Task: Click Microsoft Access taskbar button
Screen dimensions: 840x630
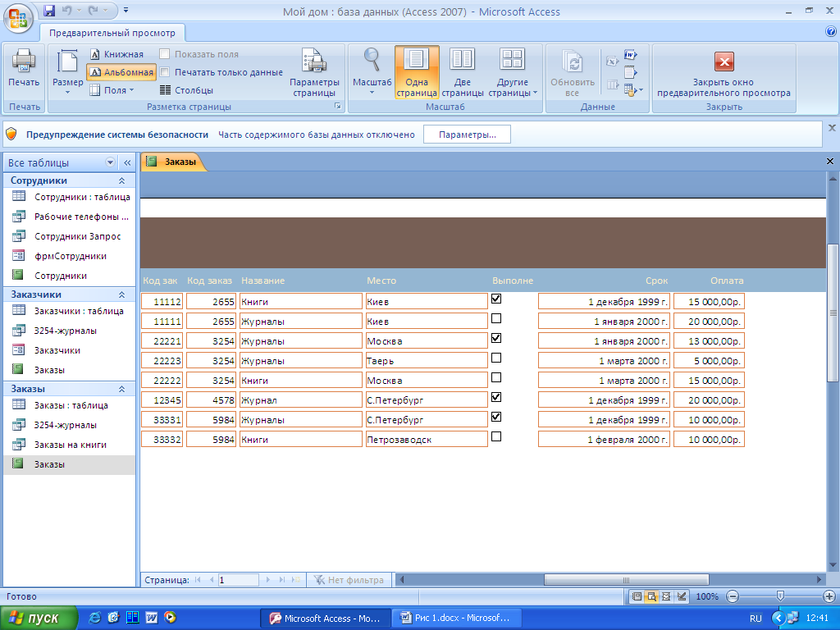Action: pos(325,619)
